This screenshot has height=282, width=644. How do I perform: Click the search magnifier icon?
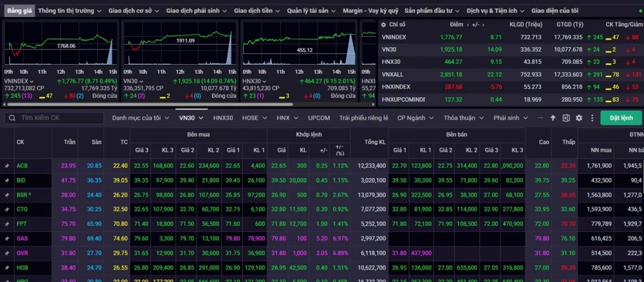tap(12, 118)
